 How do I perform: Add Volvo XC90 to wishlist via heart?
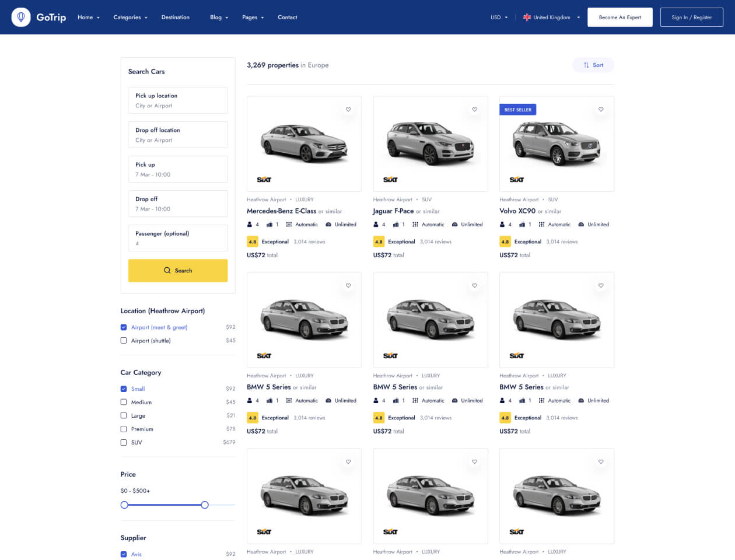601,110
